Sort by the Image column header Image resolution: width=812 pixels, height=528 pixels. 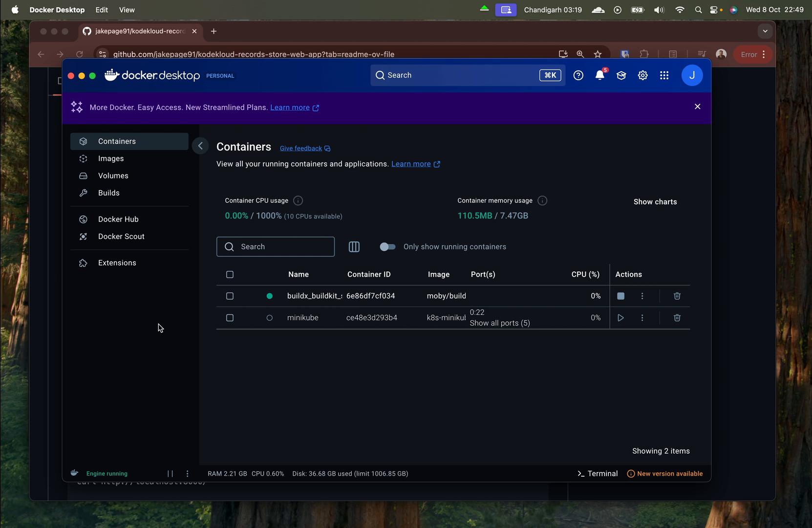439,274
